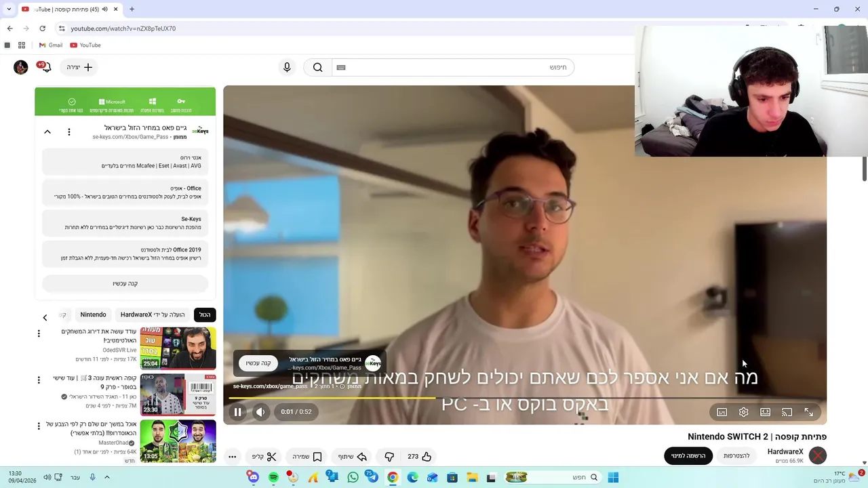Open HardwareX channel name link
Viewport: 868px width, 488px height.
[785, 452]
